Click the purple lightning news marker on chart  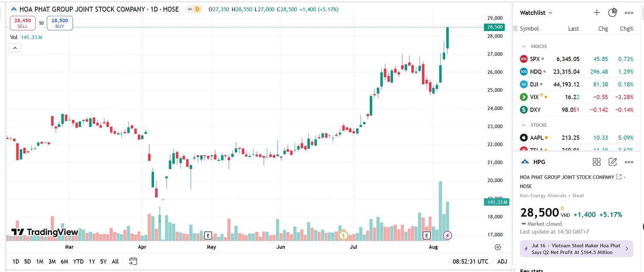pyautogui.click(x=447, y=235)
